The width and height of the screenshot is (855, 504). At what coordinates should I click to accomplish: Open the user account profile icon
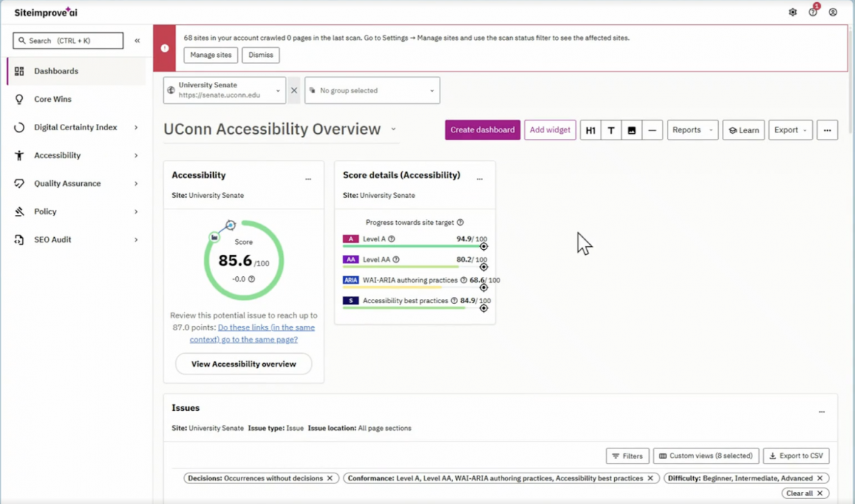pyautogui.click(x=833, y=12)
